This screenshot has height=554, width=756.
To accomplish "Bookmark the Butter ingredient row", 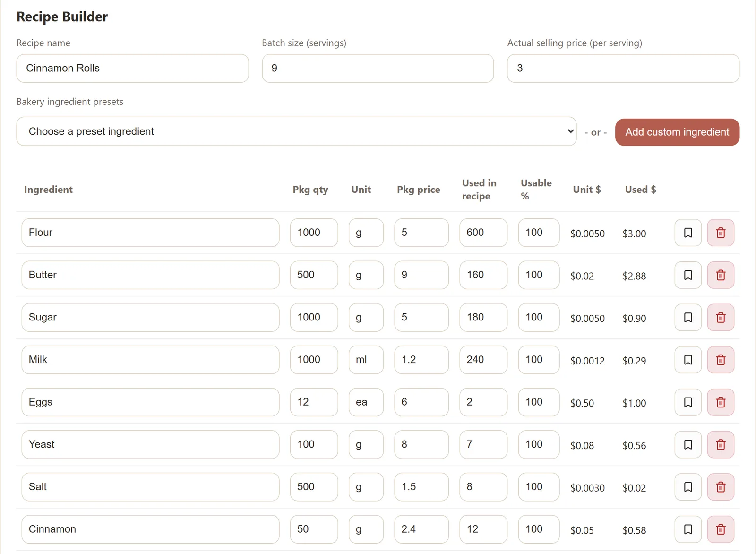I will 688,275.
